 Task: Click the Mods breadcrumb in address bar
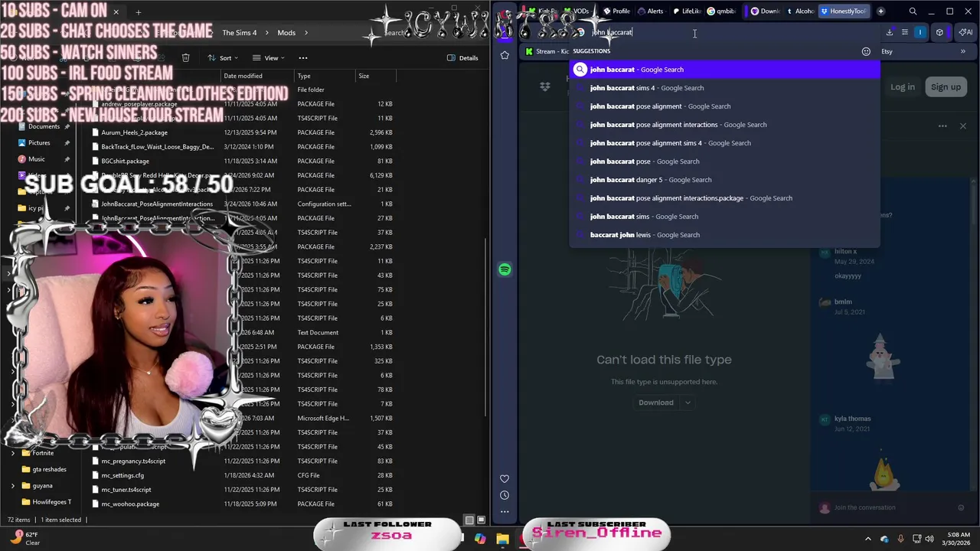pyautogui.click(x=286, y=33)
